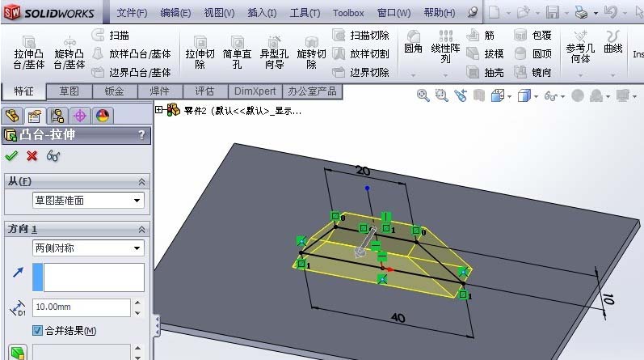Decrease depth D1 with down spinner
This screenshot has width=644, height=360.
click(137, 313)
